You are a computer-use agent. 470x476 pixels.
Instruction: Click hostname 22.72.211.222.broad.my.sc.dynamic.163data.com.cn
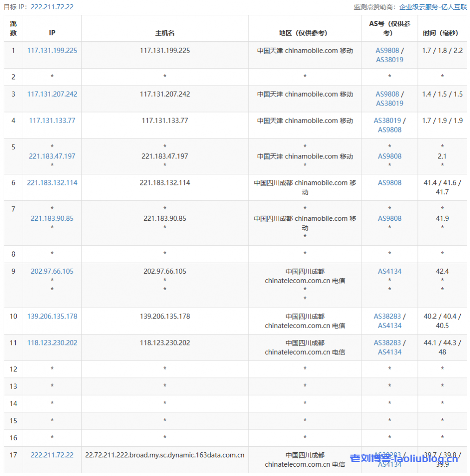click(165, 455)
